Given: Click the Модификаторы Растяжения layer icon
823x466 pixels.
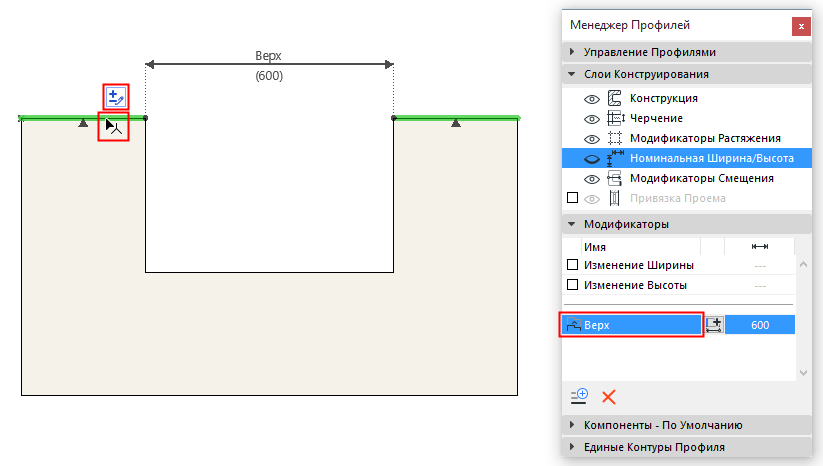Looking at the screenshot, I should pos(615,138).
